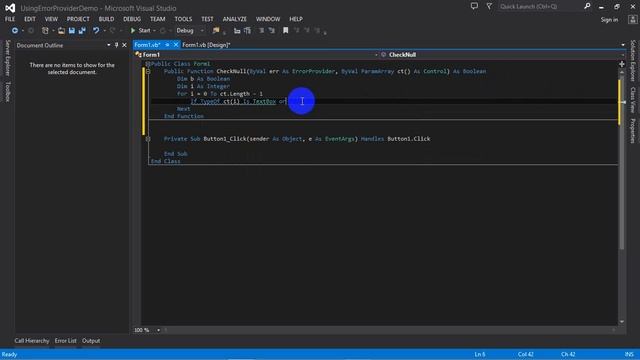Click the account avatar icon

coord(632,20)
